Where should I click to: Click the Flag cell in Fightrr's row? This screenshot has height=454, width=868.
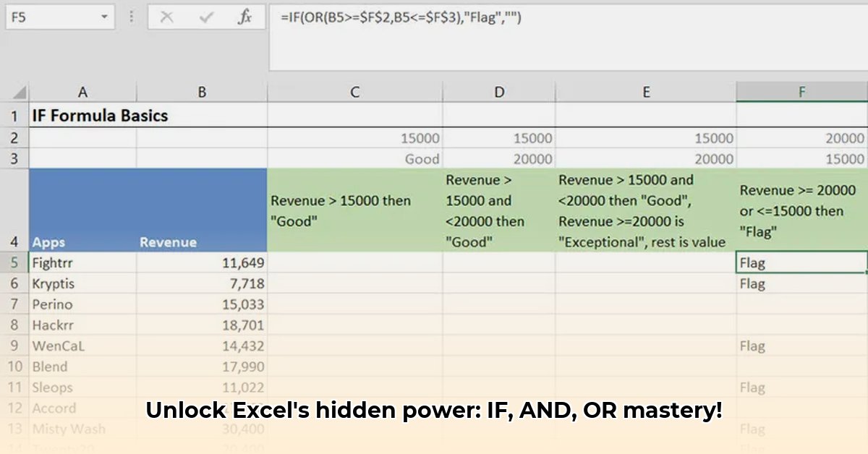(802, 262)
